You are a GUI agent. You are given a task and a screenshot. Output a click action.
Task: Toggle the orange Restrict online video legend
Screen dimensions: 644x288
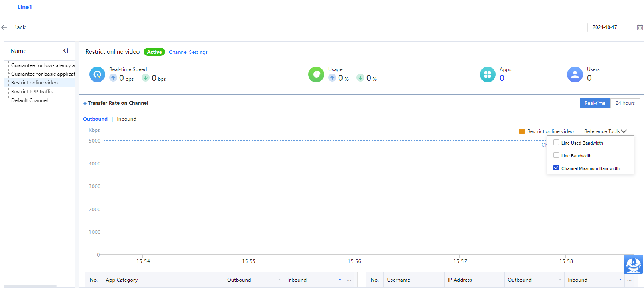pyautogui.click(x=522, y=131)
